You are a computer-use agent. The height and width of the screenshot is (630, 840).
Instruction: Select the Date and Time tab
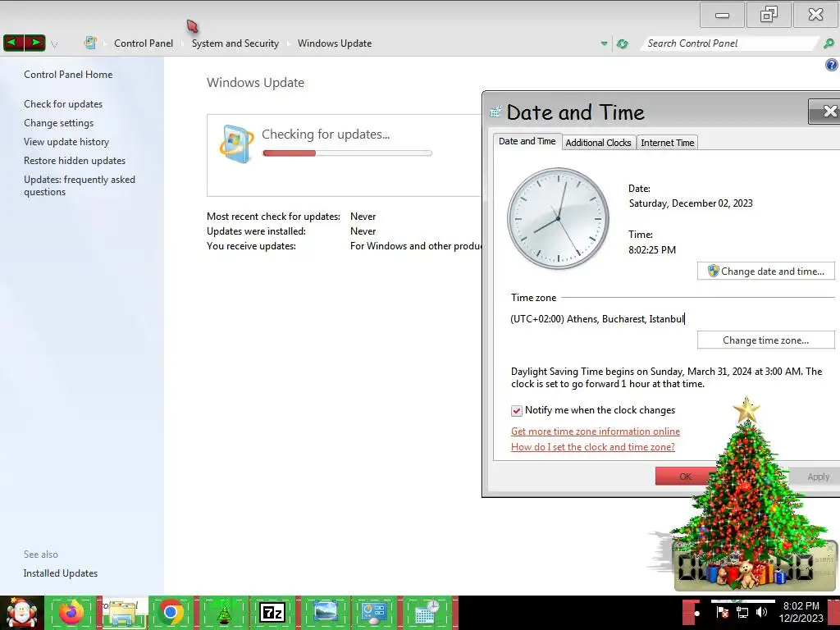(x=527, y=141)
